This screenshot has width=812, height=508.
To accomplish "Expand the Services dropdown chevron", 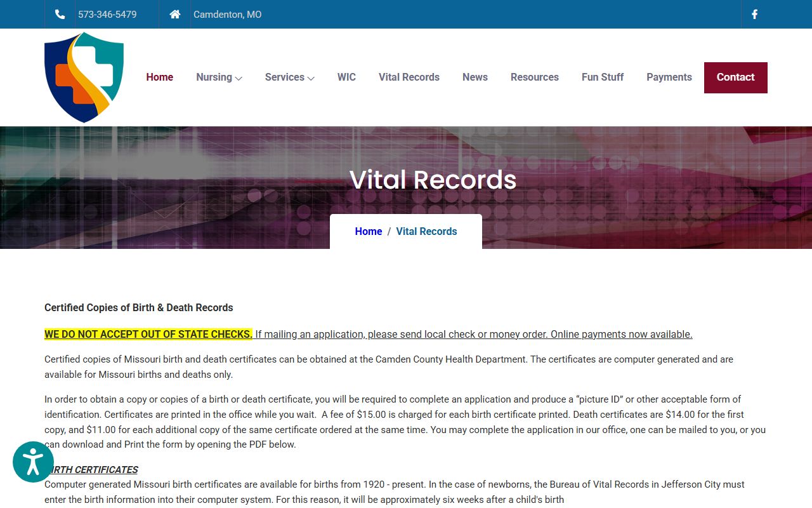I will (311, 78).
